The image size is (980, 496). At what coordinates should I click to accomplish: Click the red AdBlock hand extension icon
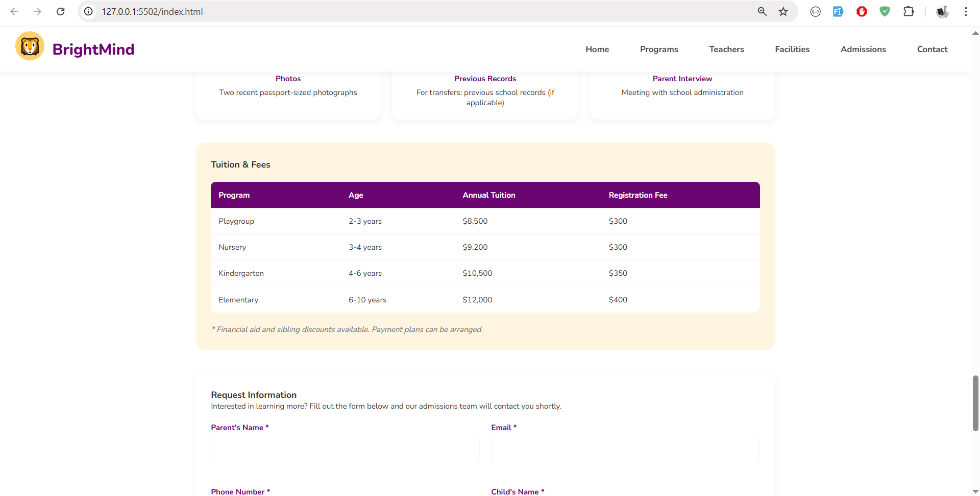[x=862, y=11]
